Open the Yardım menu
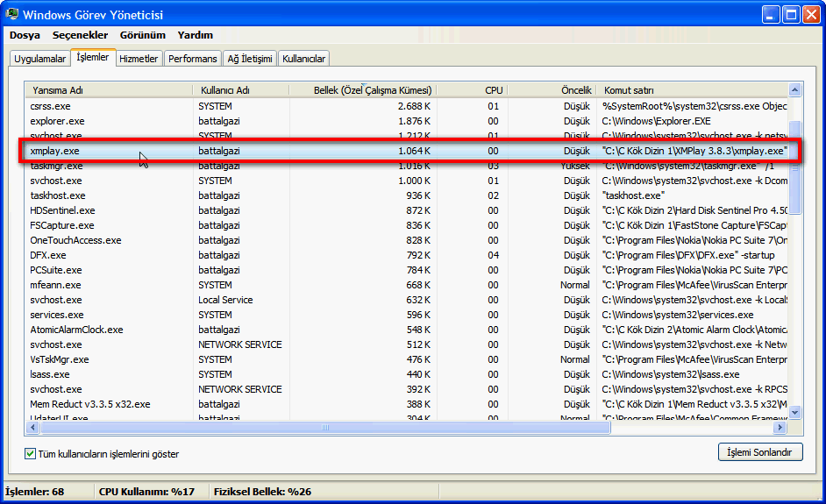Image resolution: width=826 pixels, height=504 pixels. click(196, 35)
